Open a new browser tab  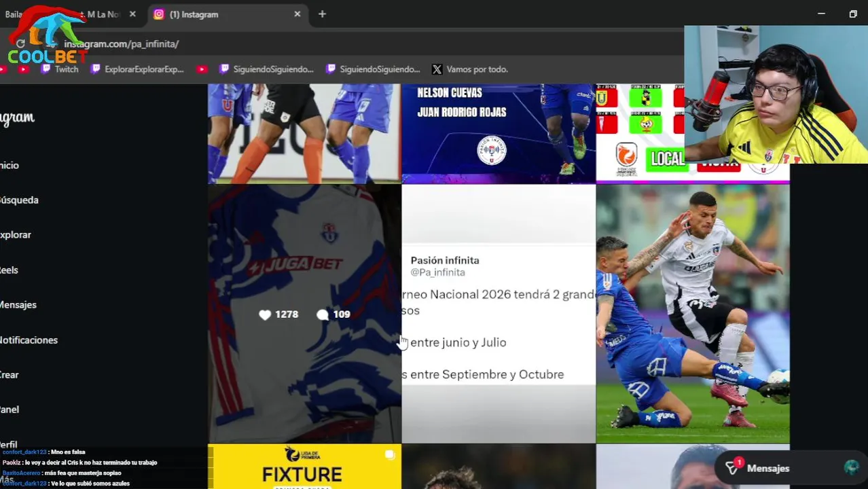pyautogui.click(x=322, y=14)
